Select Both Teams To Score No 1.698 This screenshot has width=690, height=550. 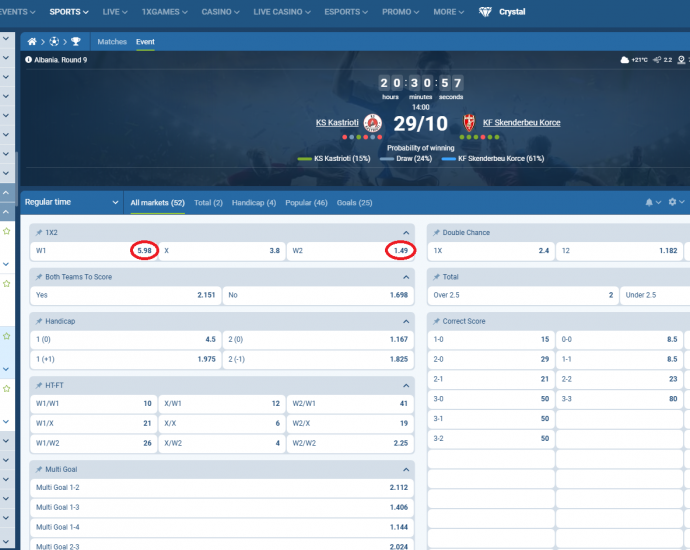318,295
